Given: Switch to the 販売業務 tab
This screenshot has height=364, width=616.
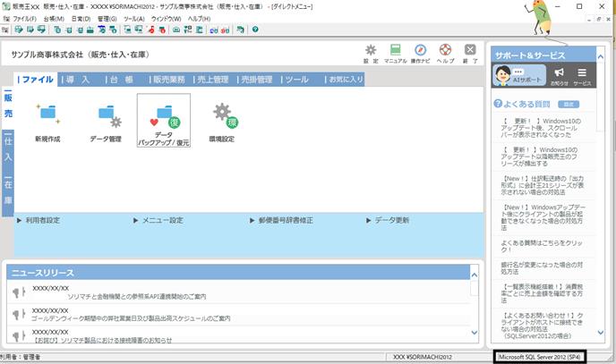Looking at the screenshot, I should point(167,80).
